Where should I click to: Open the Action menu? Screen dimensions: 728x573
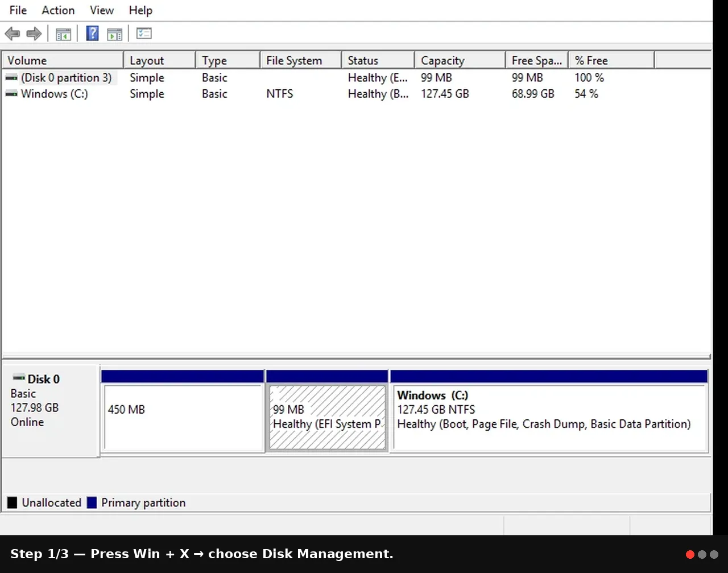(x=58, y=10)
